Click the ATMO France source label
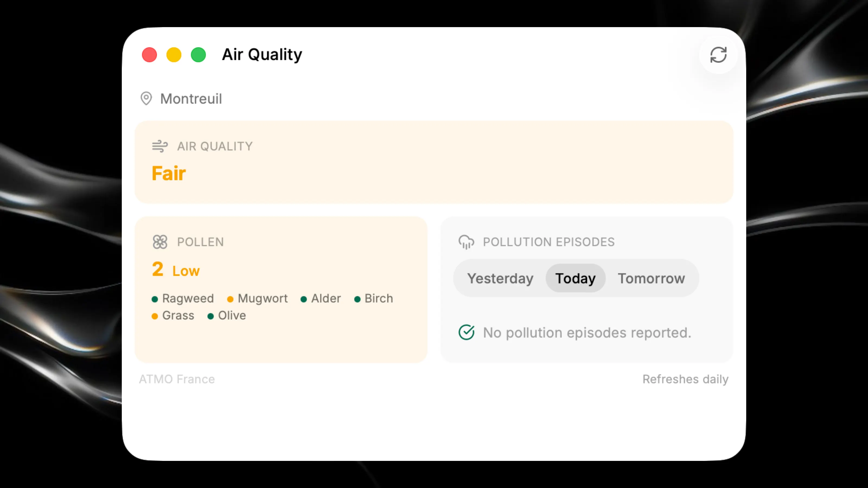The width and height of the screenshot is (868, 488). coord(177,379)
